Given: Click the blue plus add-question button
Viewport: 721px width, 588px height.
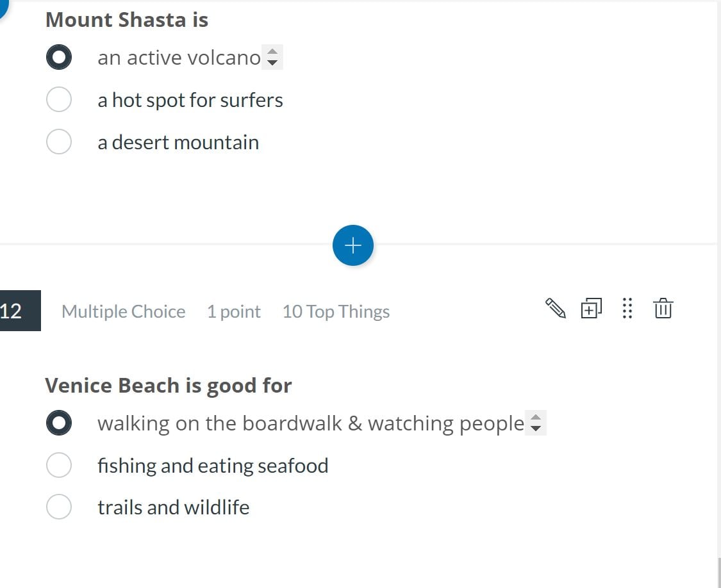Looking at the screenshot, I should (x=353, y=245).
